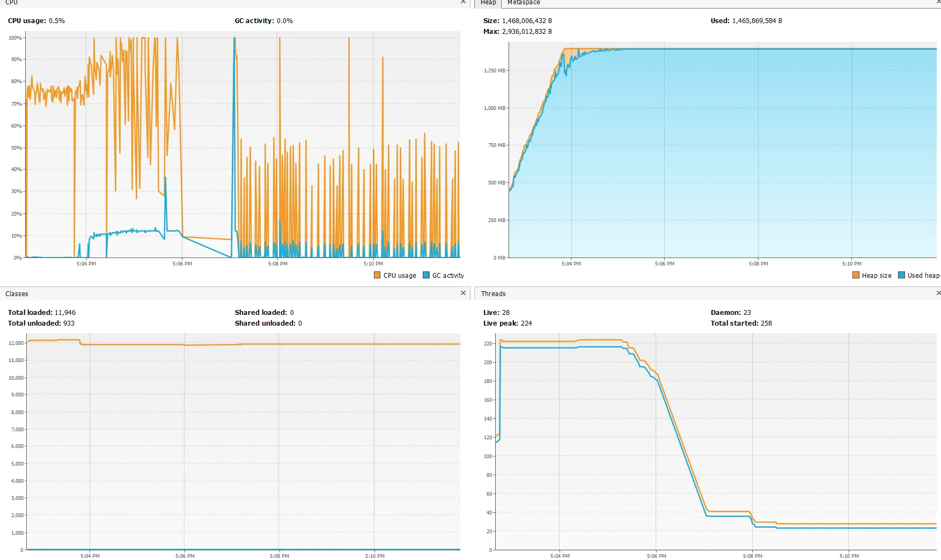Close the Heap memory panel

coord(938,2)
